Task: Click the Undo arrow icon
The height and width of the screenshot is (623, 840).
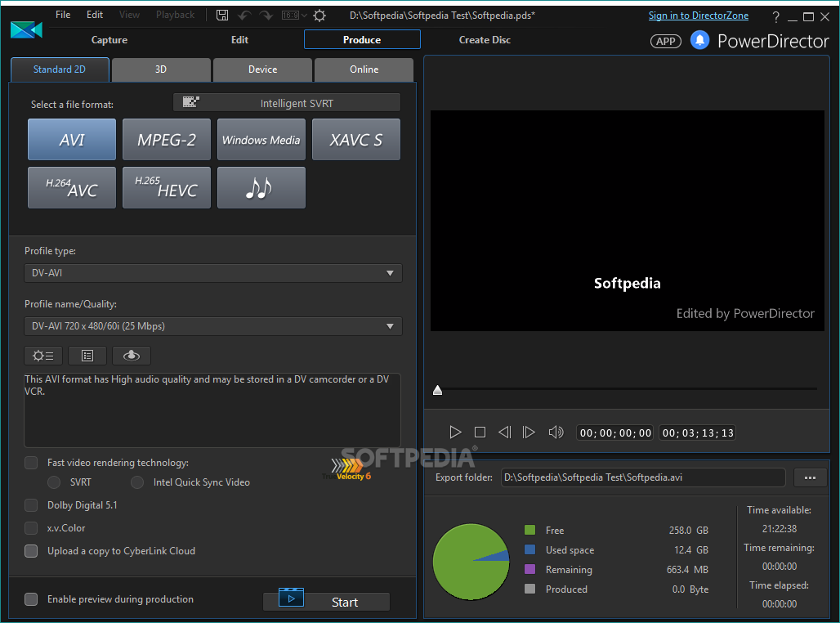Action: tap(244, 15)
